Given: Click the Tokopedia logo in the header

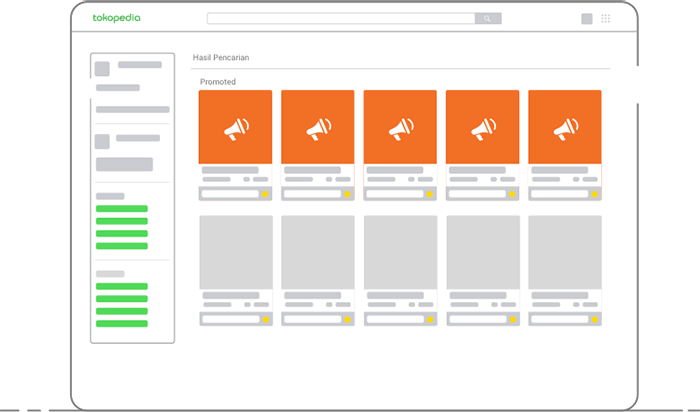Looking at the screenshot, I should pos(116,18).
